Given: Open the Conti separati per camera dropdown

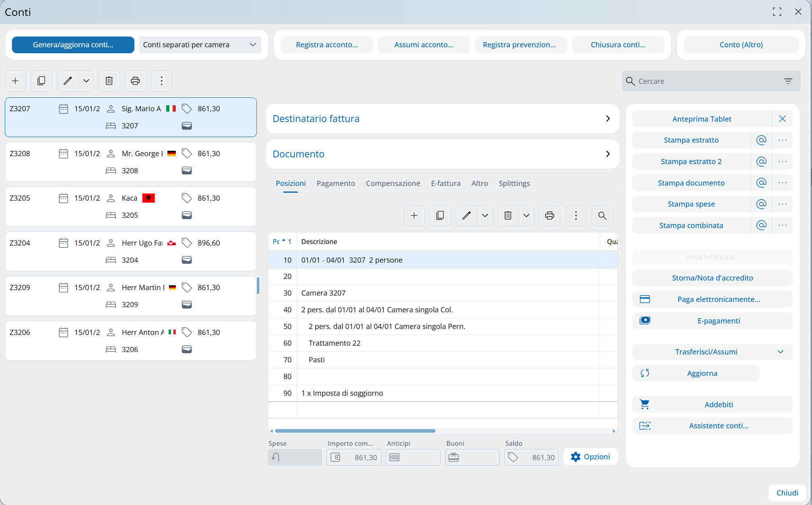Looking at the screenshot, I should tap(200, 45).
